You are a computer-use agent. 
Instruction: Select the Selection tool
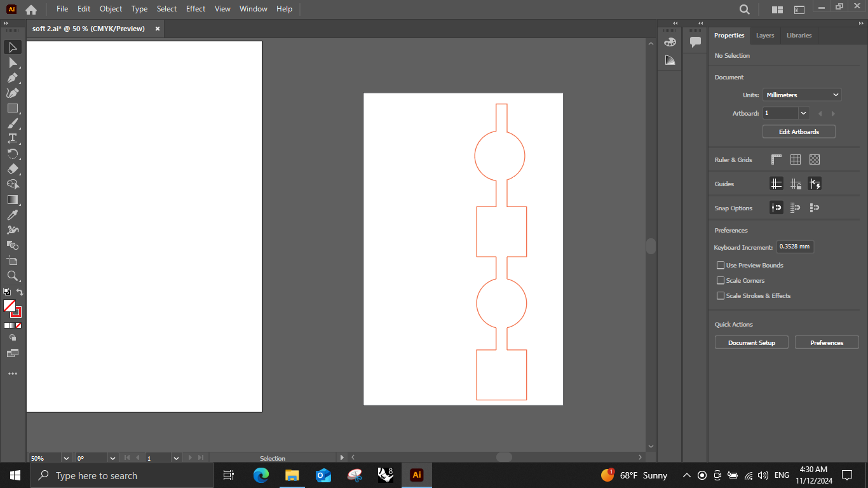[13, 48]
